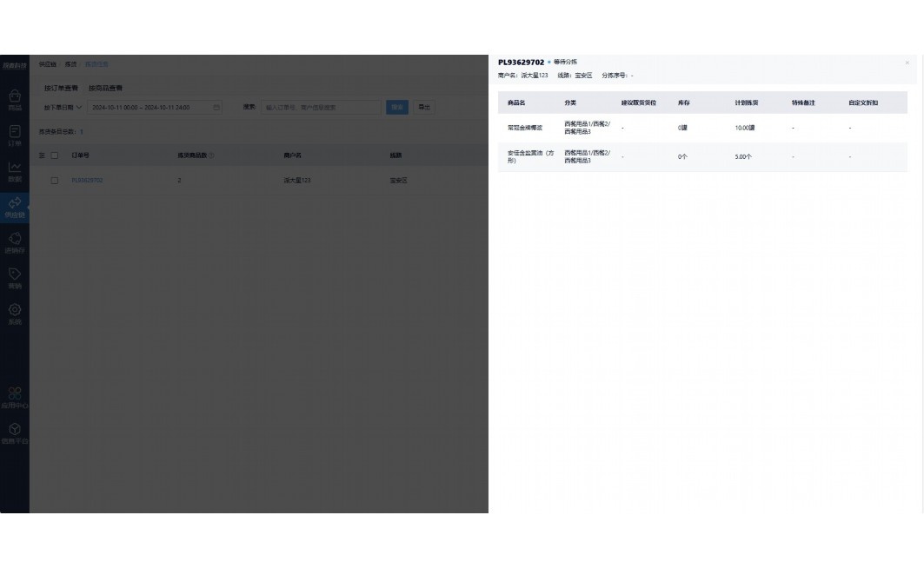924x568 pixels.
Task: Toggle the select-all checkbox in table header
Action: tap(55, 155)
